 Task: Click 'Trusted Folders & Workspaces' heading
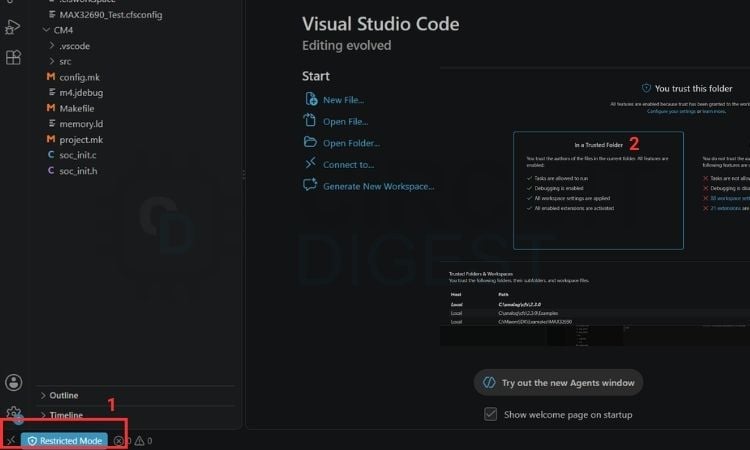[481, 274]
